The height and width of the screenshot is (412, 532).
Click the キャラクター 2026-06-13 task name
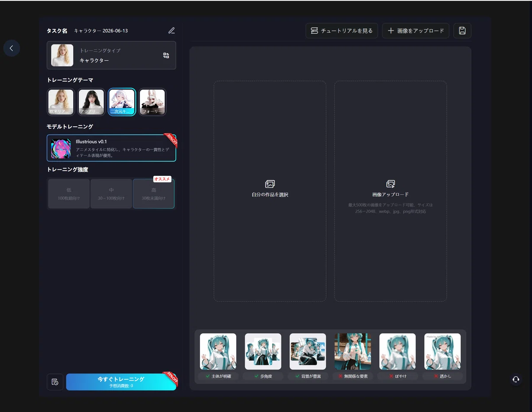coord(101,31)
